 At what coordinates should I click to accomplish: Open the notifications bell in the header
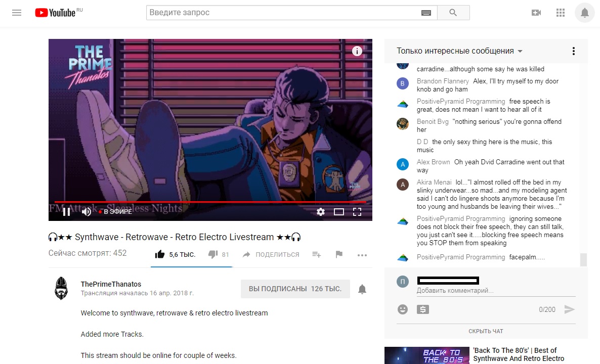tap(584, 13)
